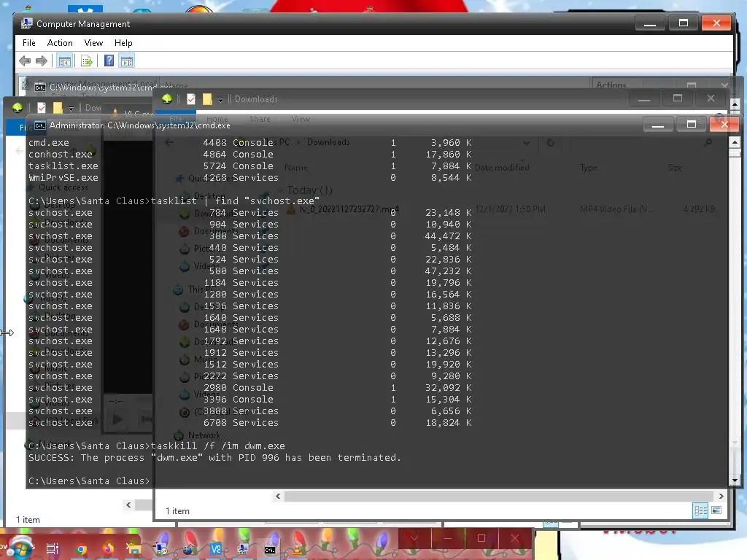Open Task View on the taskbar
This screenshot has height=560, width=747.
52,548
